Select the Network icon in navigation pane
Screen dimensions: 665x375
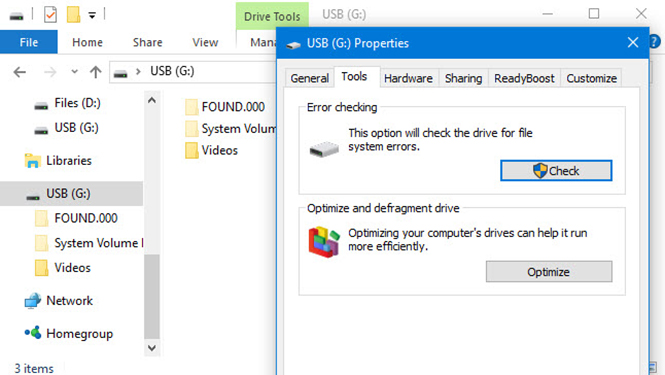coord(33,301)
